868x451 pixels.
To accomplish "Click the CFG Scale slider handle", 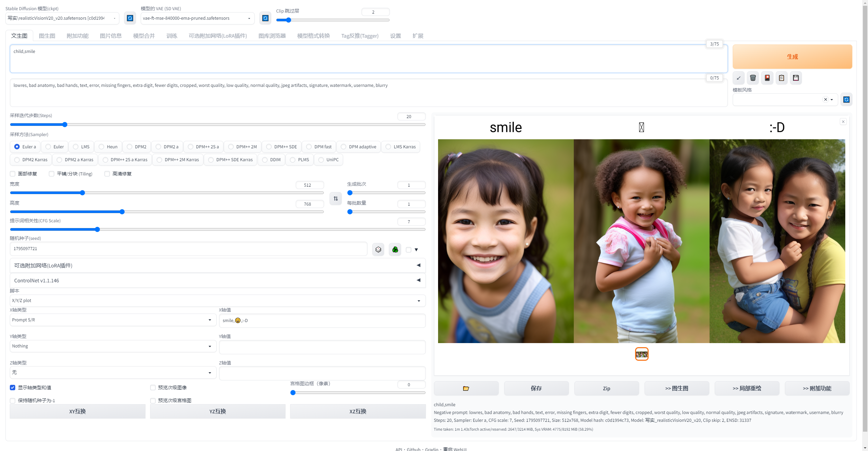I will click(x=97, y=229).
